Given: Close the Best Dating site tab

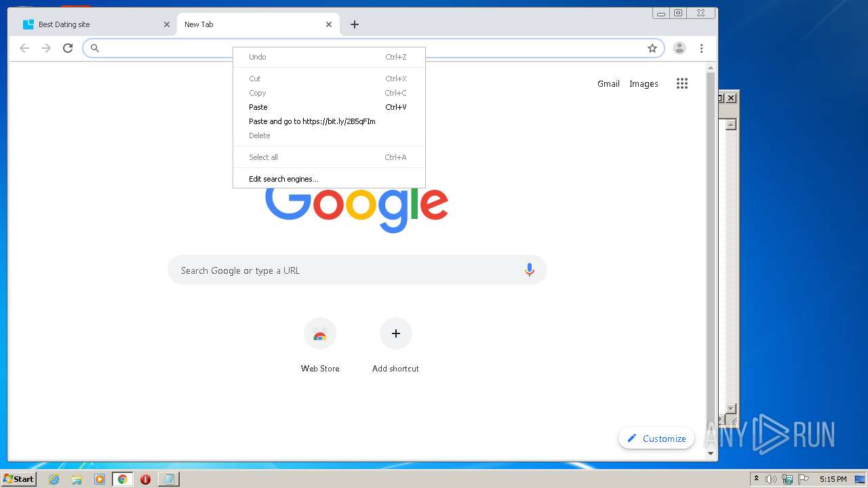Looking at the screenshot, I should [167, 24].
